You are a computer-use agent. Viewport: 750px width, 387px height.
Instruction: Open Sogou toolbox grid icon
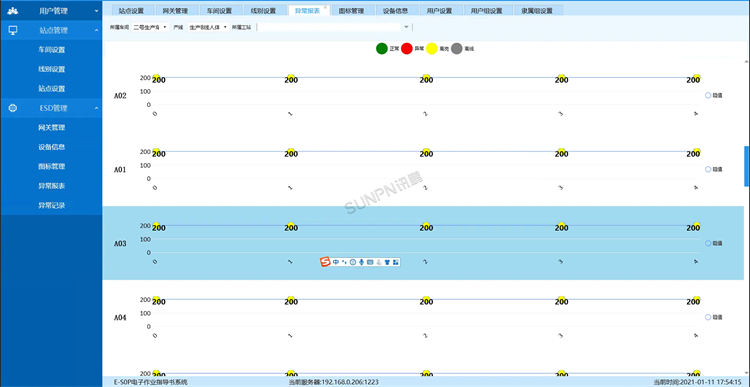396,262
